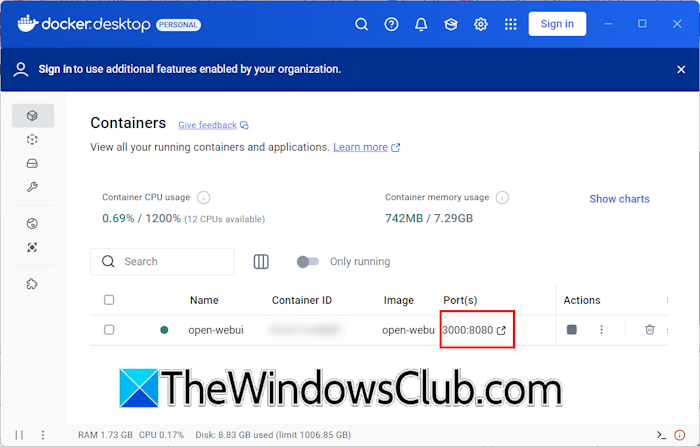The image size is (700, 447).
Task: Open the Learning center graduation cap icon
Action: point(451,24)
